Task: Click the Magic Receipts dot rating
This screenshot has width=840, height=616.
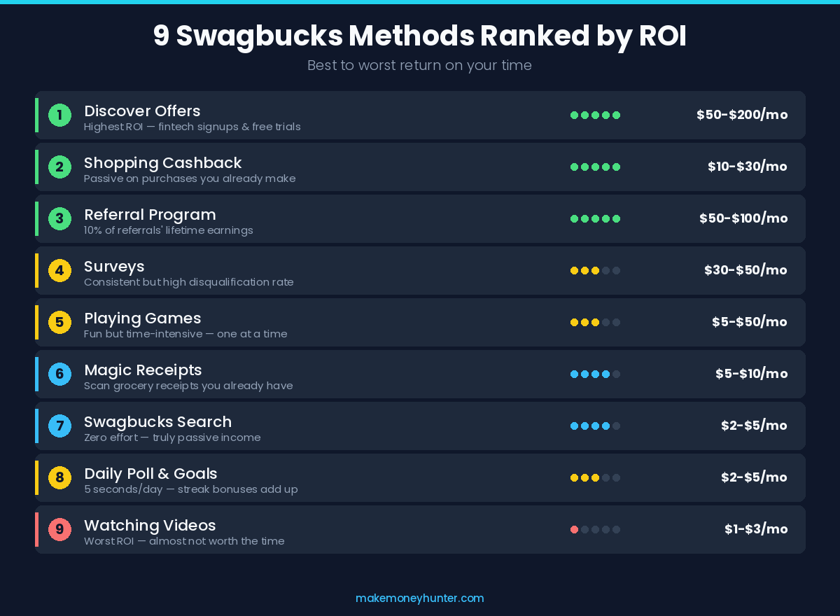Action: pos(595,374)
